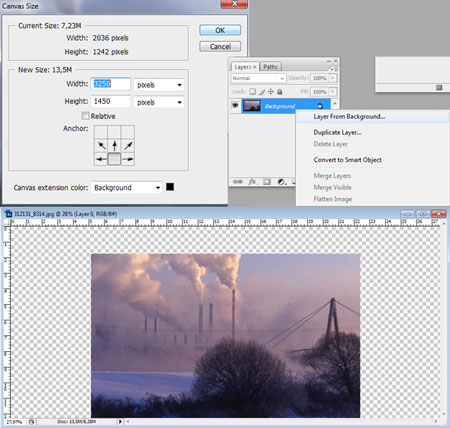The width and height of the screenshot is (450, 428).
Task: Toggle the Relative checkbox
Action: click(x=85, y=116)
